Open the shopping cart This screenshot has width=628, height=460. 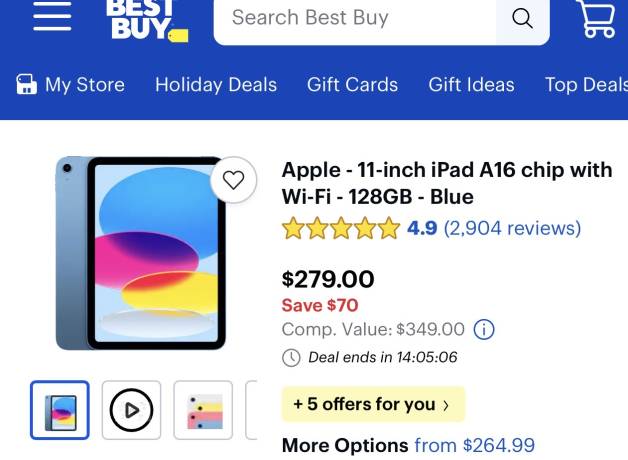596,18
